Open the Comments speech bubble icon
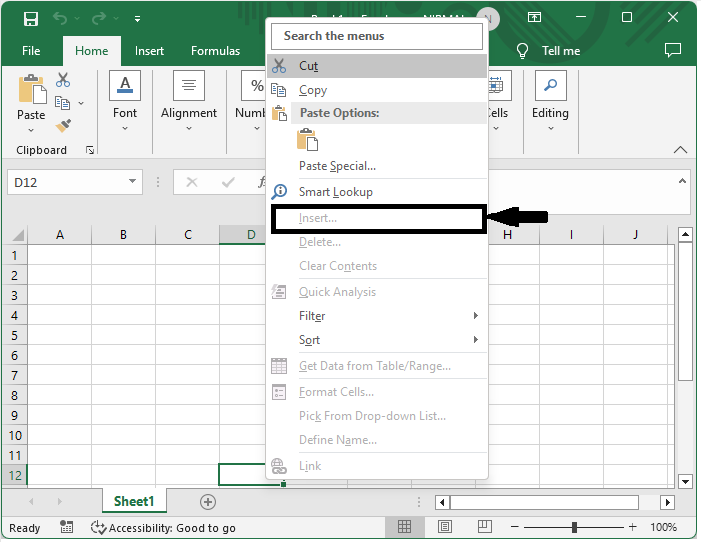The height and width of the screenshot is (542, 701). [673, 50]
